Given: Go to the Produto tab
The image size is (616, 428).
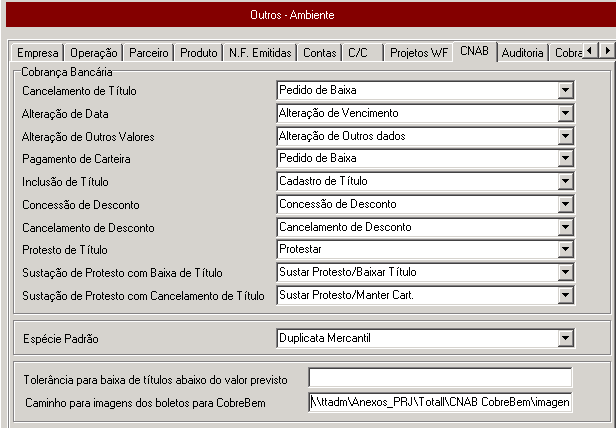Looking at the screenshot, I should [198, 53].
